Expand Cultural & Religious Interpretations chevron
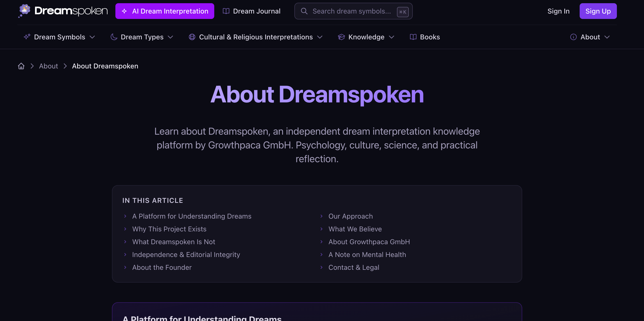Viewport: 644px width, 321px height. point(320,37)
